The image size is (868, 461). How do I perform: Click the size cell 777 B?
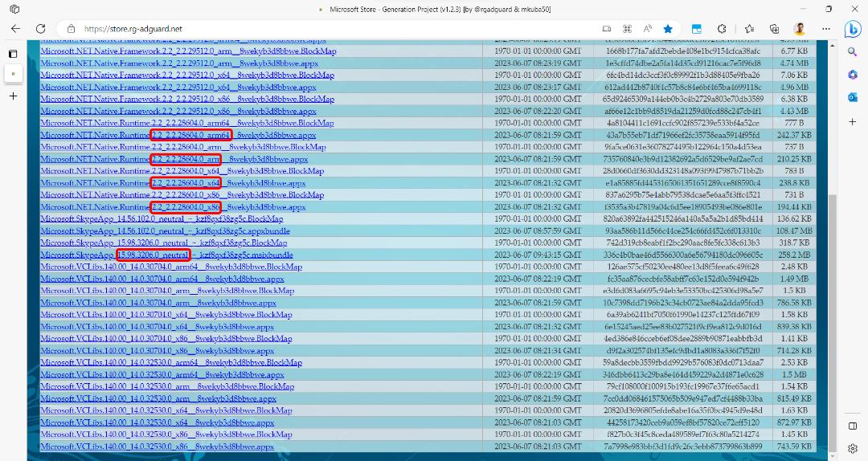pyautogui.click(x=794, y=123)
